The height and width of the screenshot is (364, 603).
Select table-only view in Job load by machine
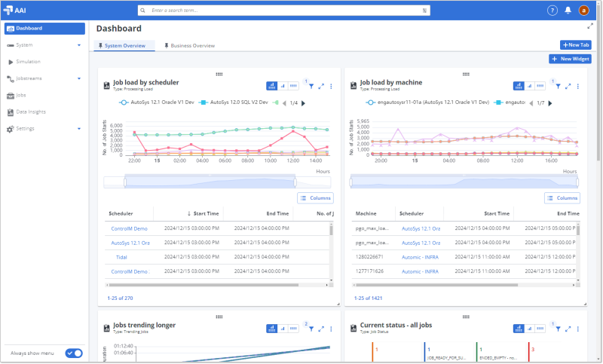click(x=540, y=86)
